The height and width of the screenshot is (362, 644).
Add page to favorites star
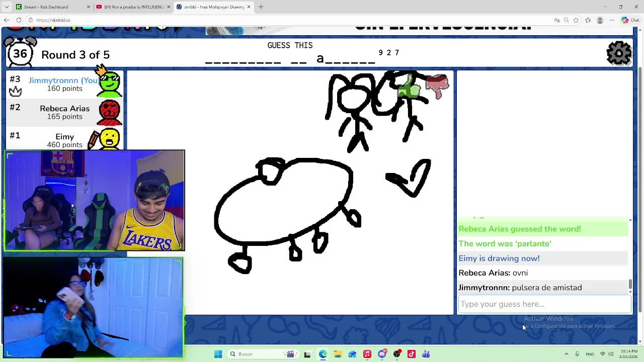pos(576,20)
